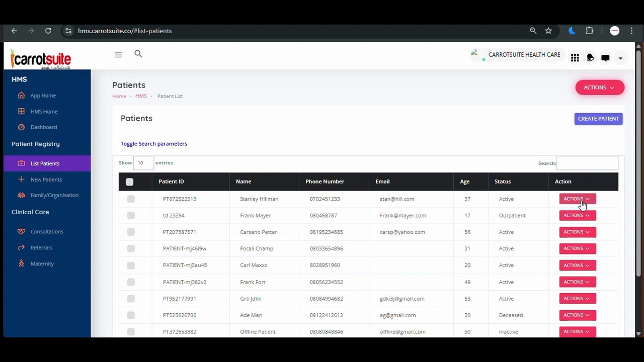Open ACTIONS dropdown for Grti Jdkk
The width and height of the screenshot is (644, 362).
coord(578,298)
